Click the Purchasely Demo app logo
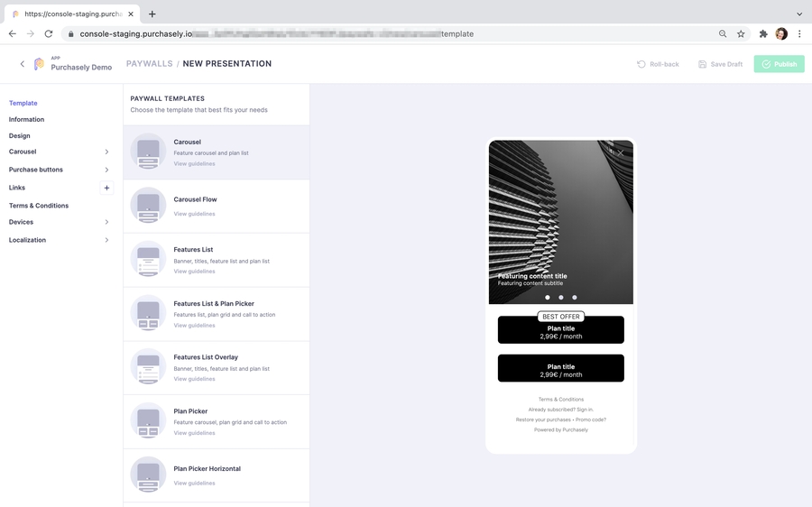 point(39,64)
